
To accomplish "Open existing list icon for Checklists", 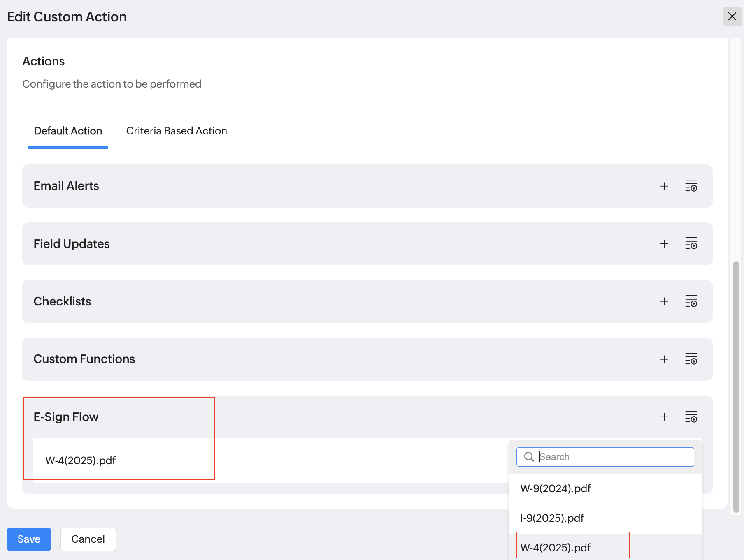I will point(691,301).
